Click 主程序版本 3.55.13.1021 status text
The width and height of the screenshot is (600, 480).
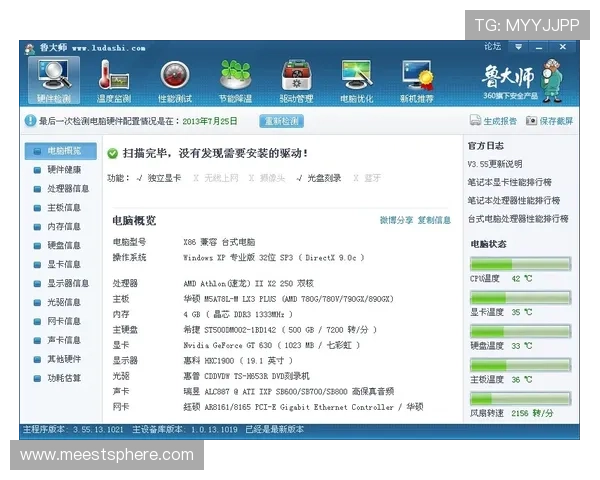coord(73,429)
